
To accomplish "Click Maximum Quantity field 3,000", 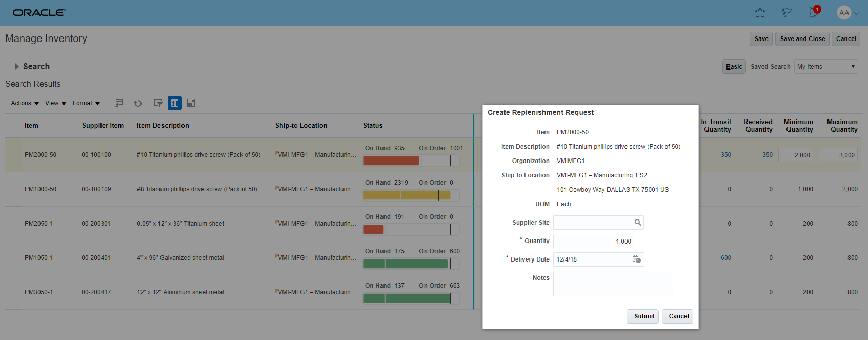I will point(838,155).
